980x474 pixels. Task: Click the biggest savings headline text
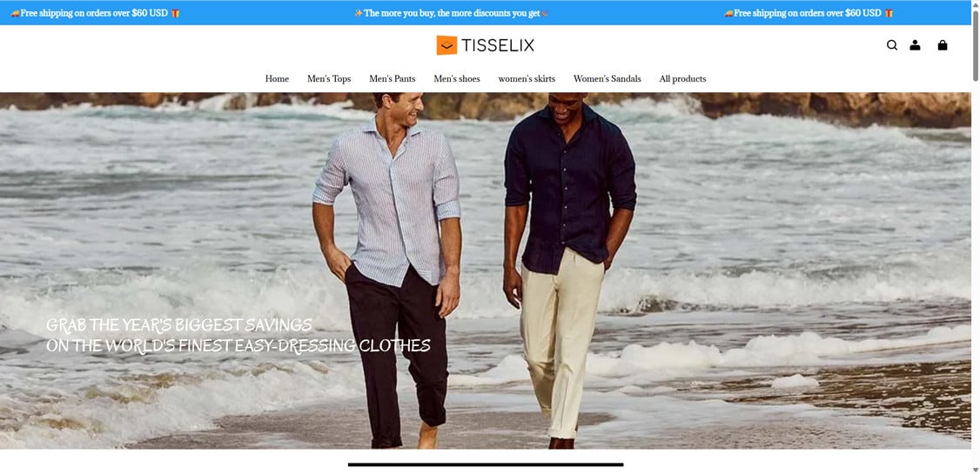coord(238,336)
